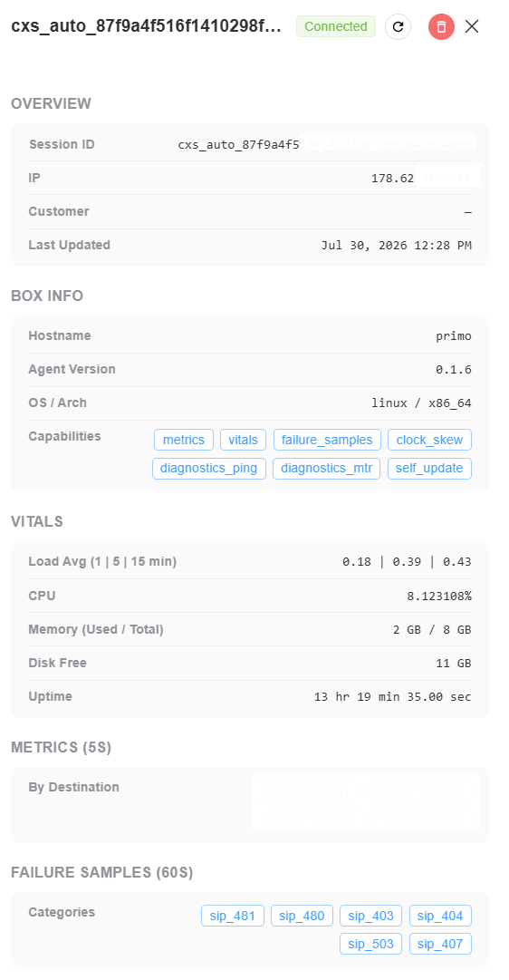Delete the session with red trash icon
Screen dimensions: 509x980
[442, 27]
